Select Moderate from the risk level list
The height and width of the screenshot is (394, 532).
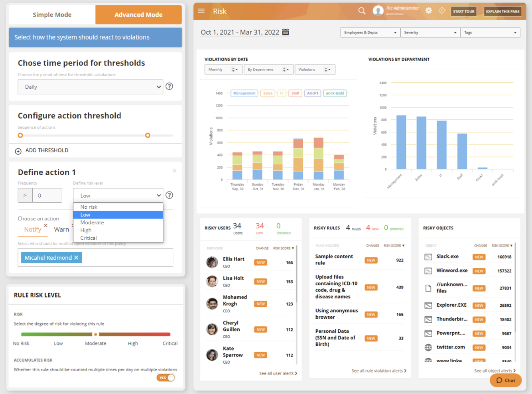92,223
